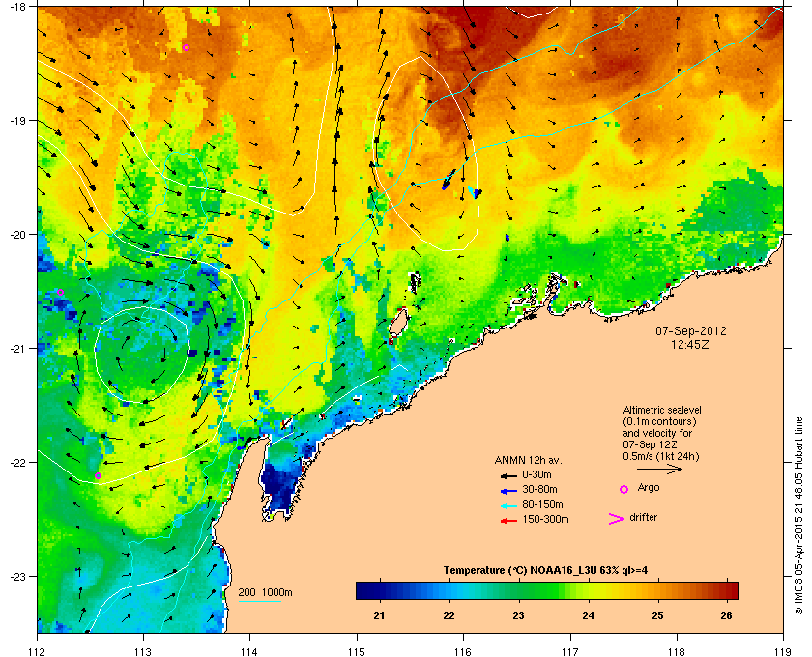Click the latitude axis label -20

16,235
